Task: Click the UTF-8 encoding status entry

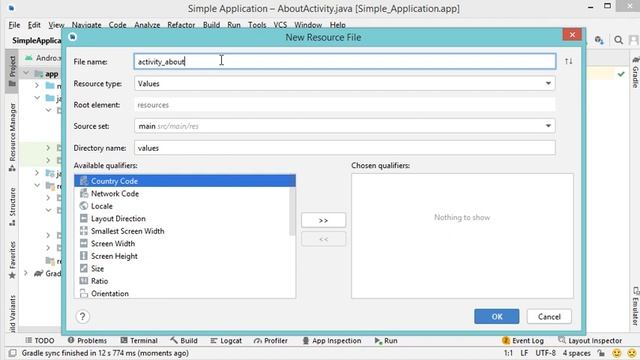Action: 545,353
